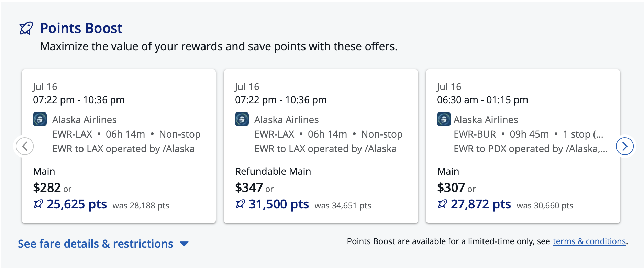Click the right carousel arrow
Image resolution: width=644 pixels, height=269 pixels.
coord(625,146)
